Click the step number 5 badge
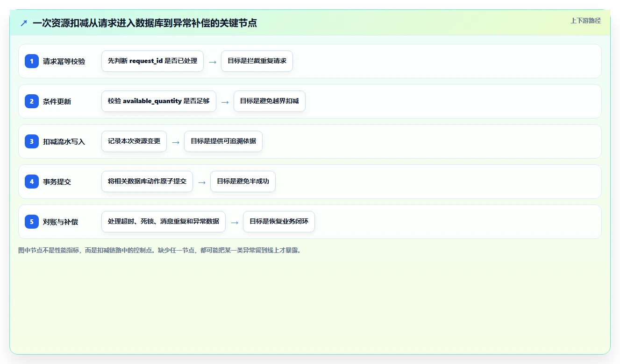This screenshot has width=620, height=364. [32, 222]
